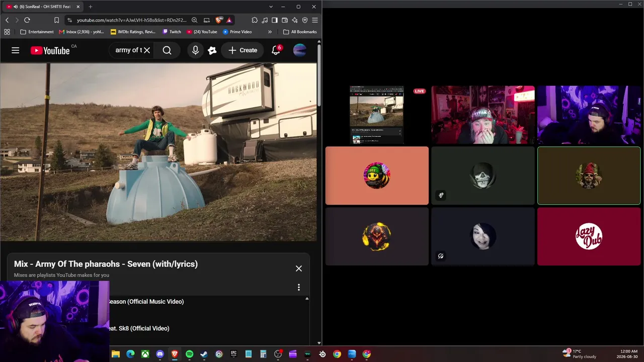Open the YouTube Create menu
Image resolution: width=644 pixels, height=362 pixels.
[243, 50]
